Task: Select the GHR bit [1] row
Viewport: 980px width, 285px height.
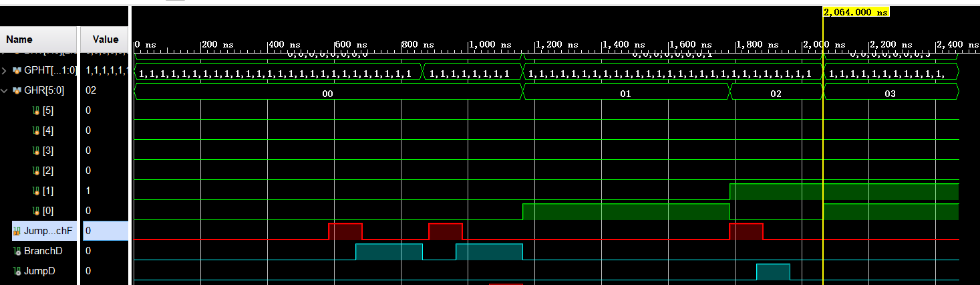Action: click(x=47, y=191)
